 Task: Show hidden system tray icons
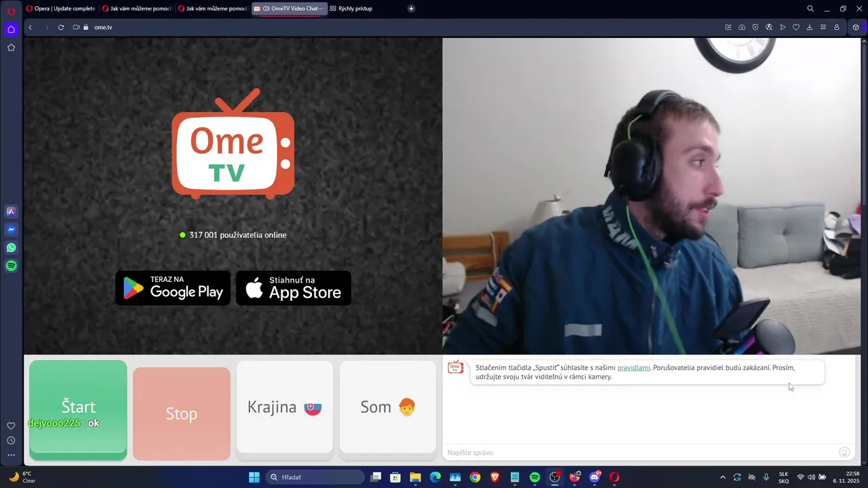click(x=722, y=477)
